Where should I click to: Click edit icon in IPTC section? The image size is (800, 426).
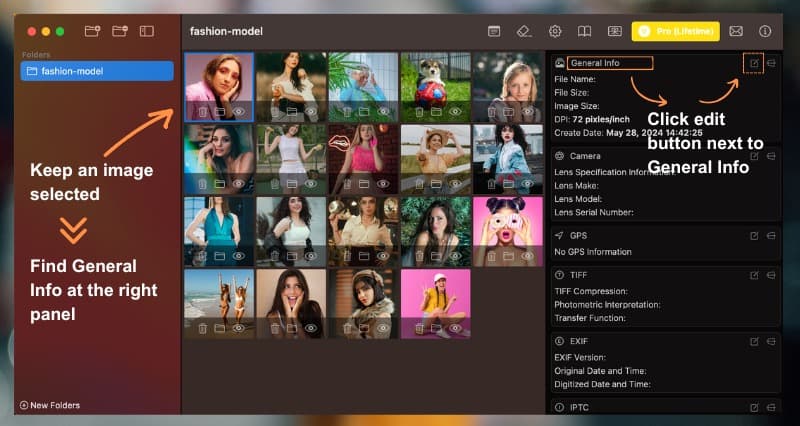[x=754, y=408]
